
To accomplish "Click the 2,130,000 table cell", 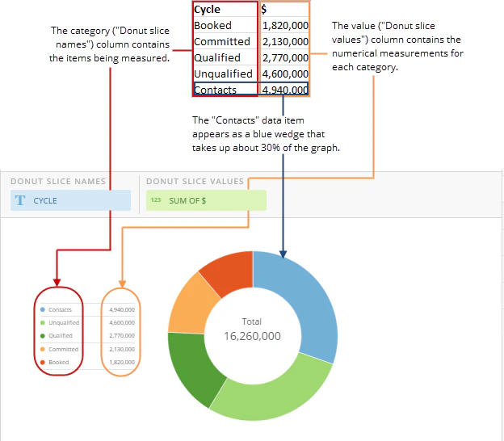I will point(284,41).
